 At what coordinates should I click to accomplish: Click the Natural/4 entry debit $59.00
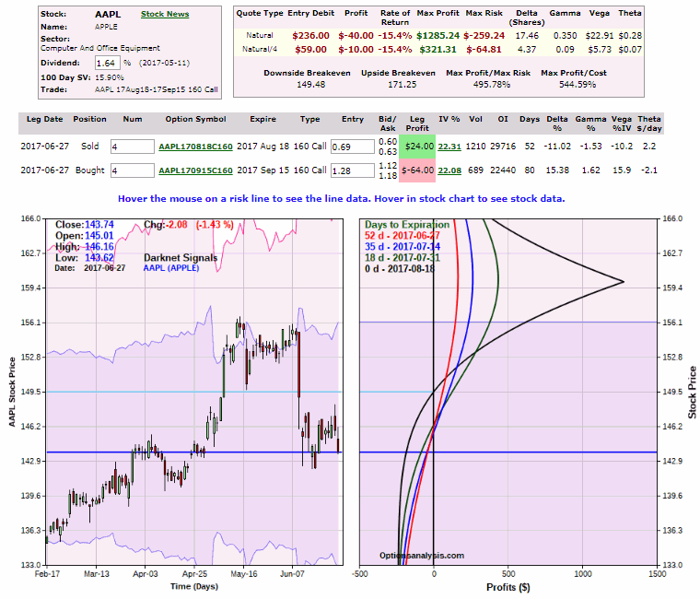click(310, 50)
